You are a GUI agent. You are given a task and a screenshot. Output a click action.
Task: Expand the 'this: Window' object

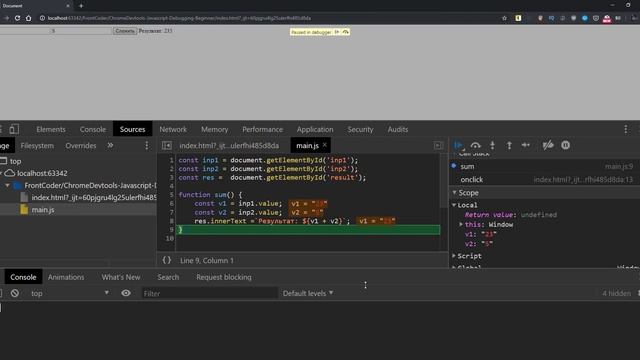pos(461,224)
